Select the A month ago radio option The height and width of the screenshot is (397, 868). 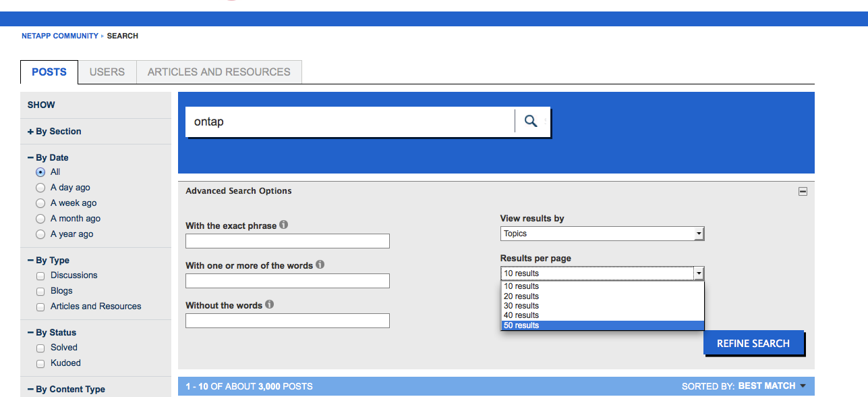pos(40,219)
